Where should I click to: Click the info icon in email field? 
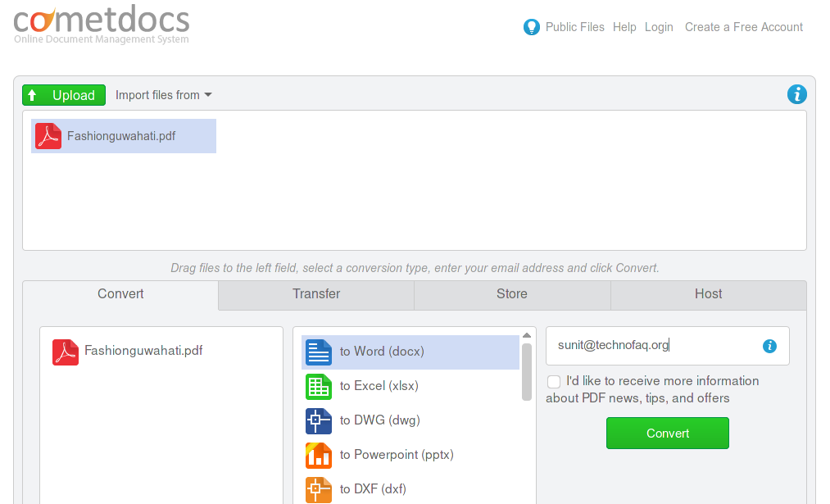pyautogui.click(x=769, y=346)
